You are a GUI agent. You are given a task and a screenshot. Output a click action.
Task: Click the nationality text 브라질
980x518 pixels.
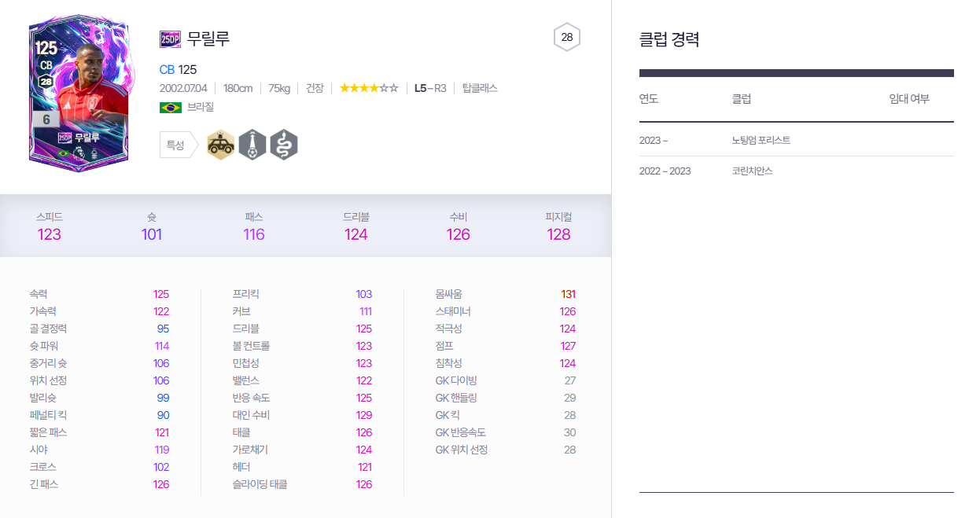pyautogui.click(x=201, y=107)
